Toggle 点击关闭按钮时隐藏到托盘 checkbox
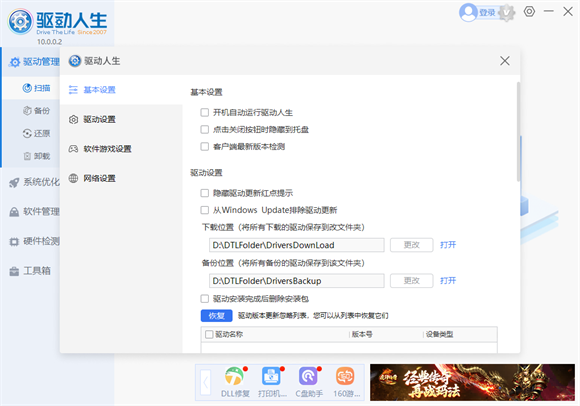 (205, 129)
